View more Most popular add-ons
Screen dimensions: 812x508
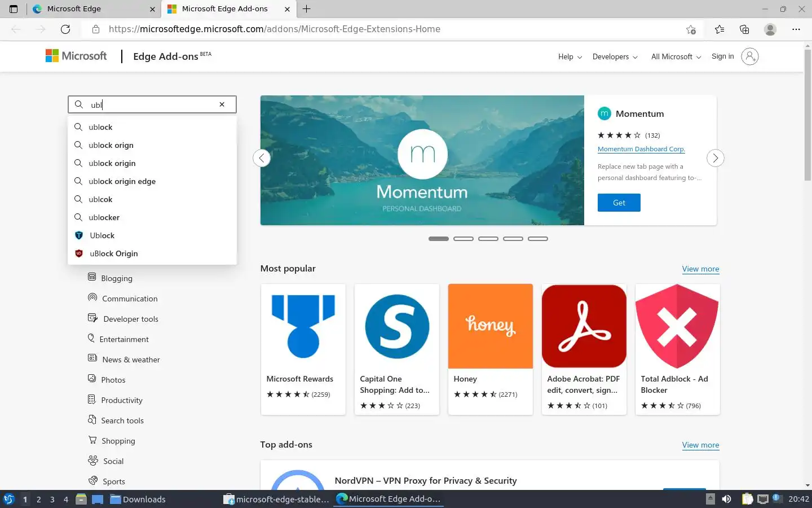pyautogui.click(x=700, y=269)
